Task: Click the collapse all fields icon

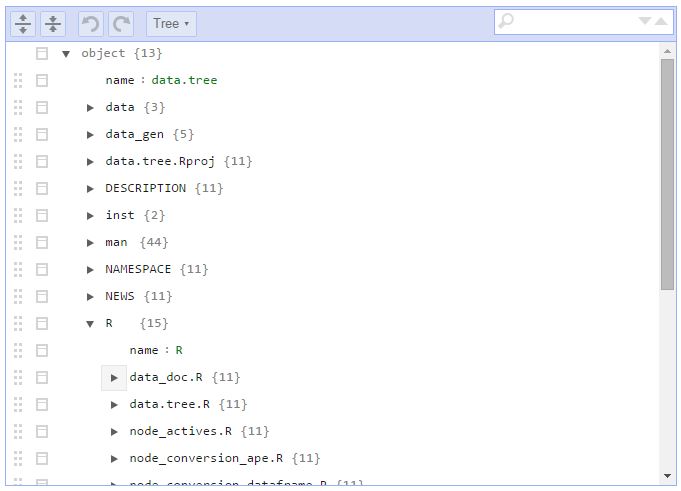Action: (53, 24)
